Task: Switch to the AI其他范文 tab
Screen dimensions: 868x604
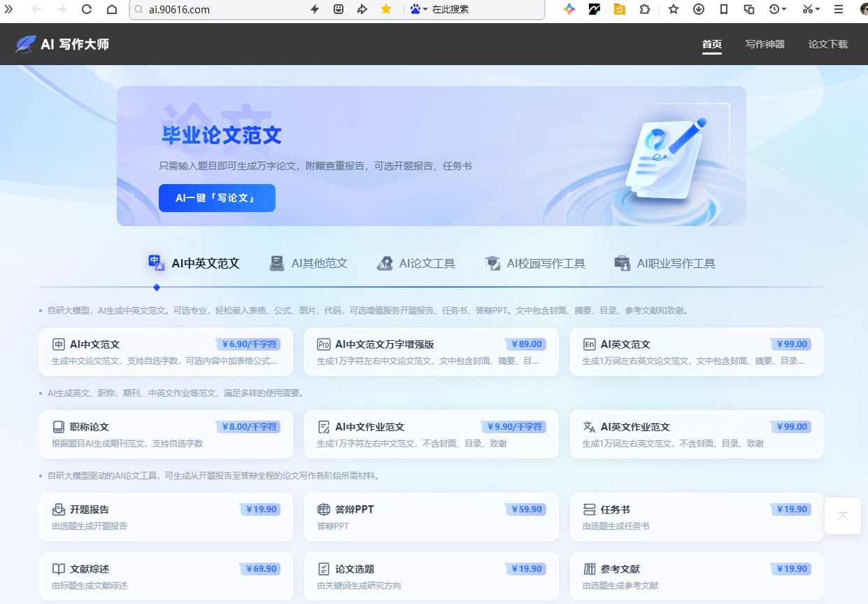Action: [308, 263]
